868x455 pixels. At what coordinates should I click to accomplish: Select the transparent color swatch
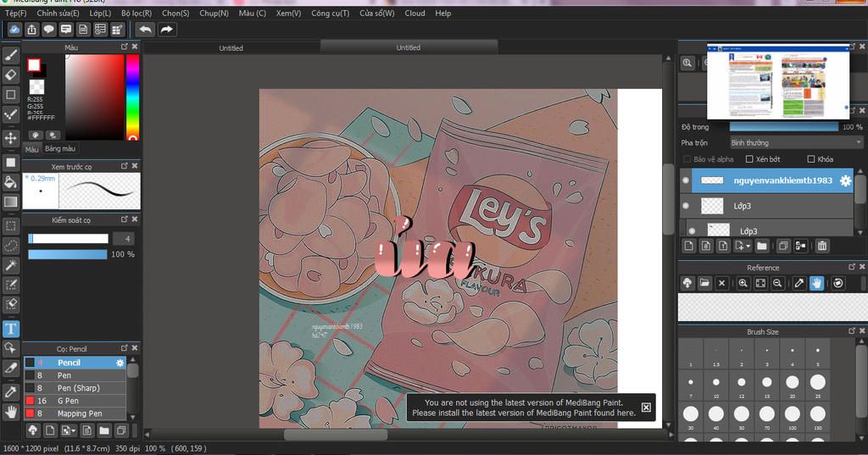pyautogui.click(x=36, y=86)
